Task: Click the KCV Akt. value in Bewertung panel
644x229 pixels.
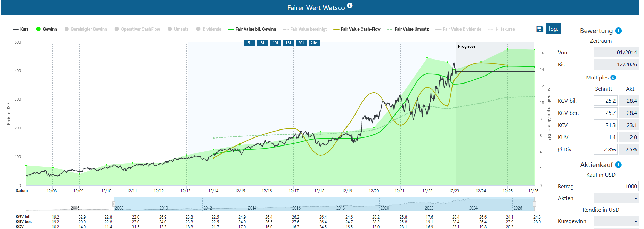Action: tap(629, 125)
